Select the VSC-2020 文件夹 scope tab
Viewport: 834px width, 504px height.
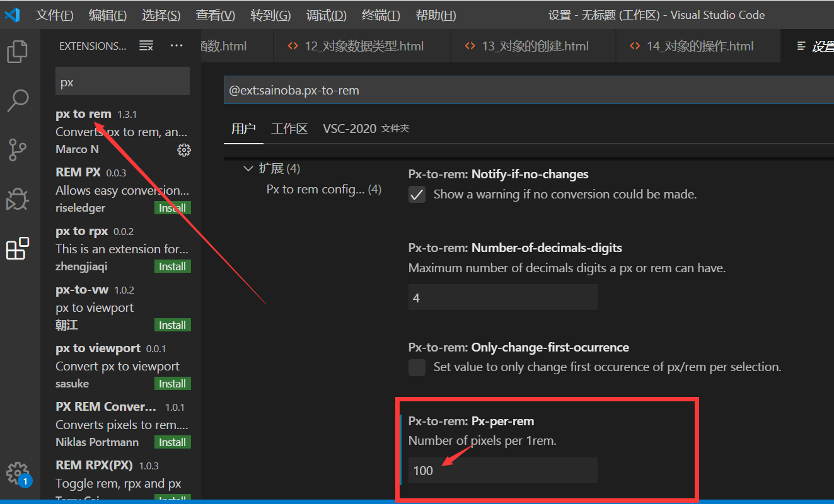tap(366, 129)
